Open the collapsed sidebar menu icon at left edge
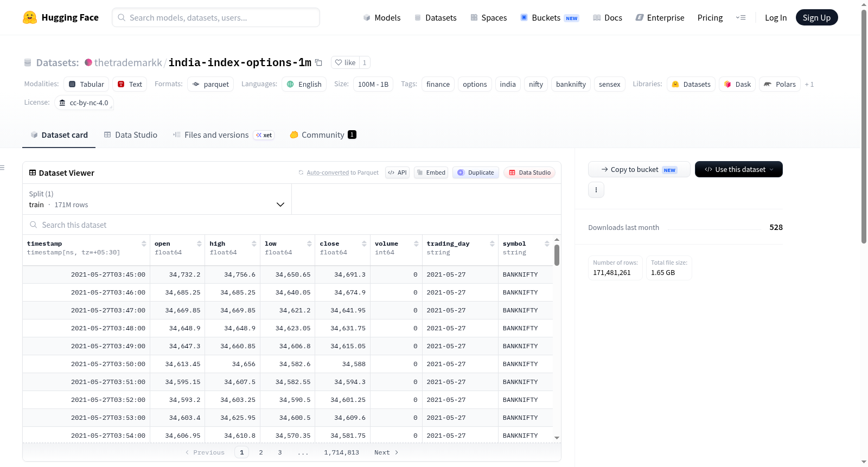The width and height of the screenshot is (868, 467). pyautogui.click(x=2, y=168)
